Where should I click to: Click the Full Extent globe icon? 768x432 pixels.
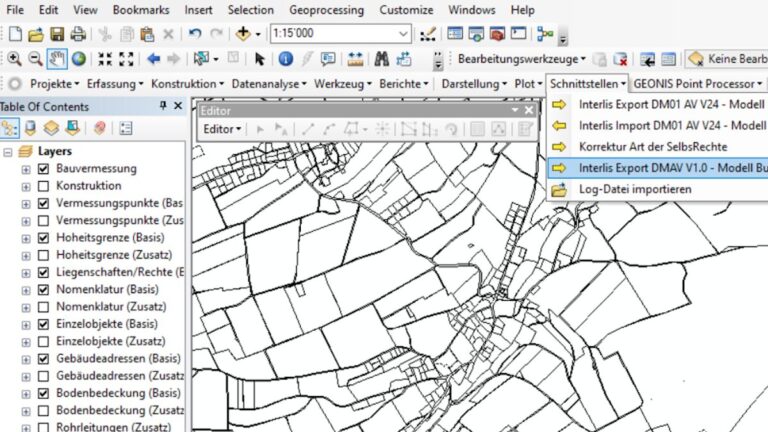(77, 59)
